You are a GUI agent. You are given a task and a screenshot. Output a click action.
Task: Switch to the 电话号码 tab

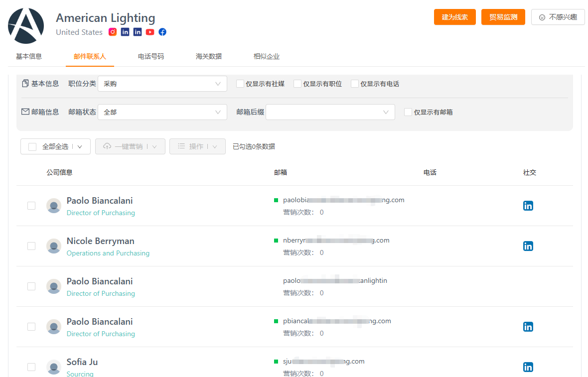(151, 56)
